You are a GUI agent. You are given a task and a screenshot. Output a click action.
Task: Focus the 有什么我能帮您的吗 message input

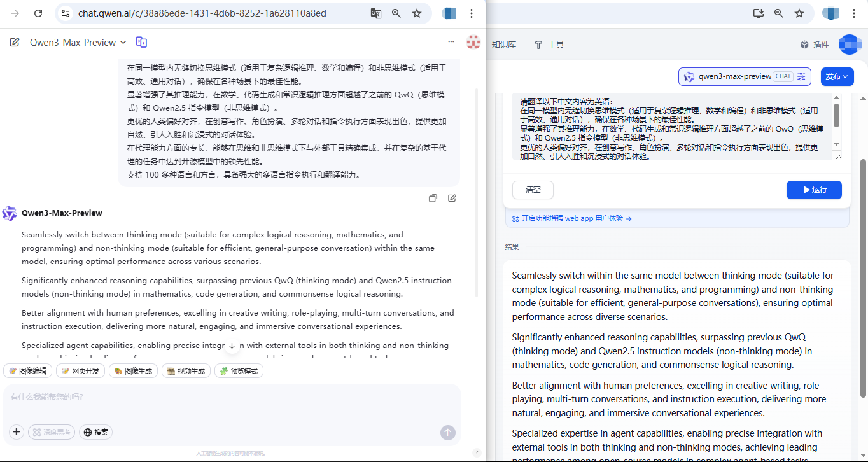click(232, 397)
